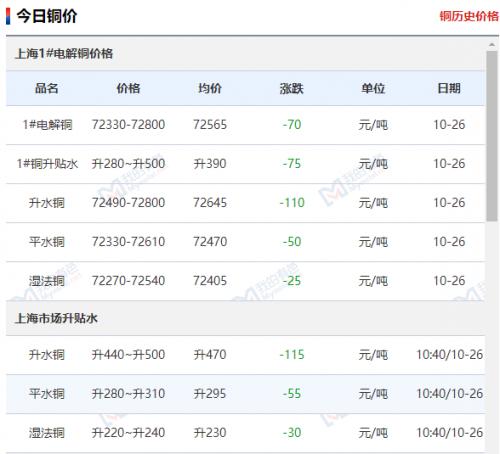Viewport: 500px width, 454px height.
Task: Click the 均价 column header
Action: (210, 88)
